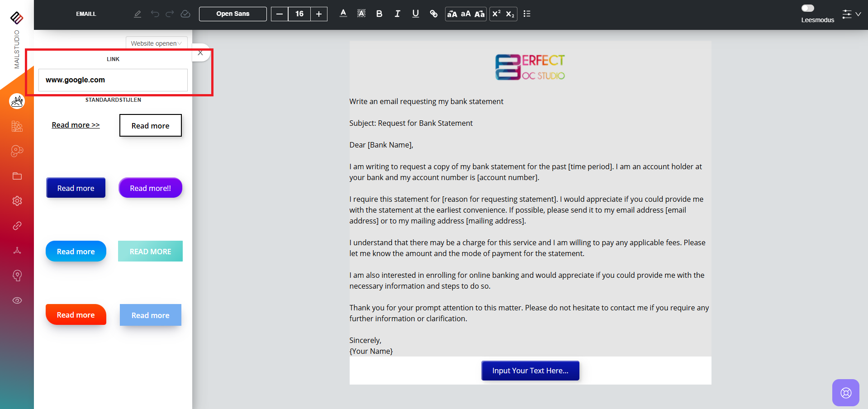868x409 pixels.
Task: Select the purple "Read more!!" button style
Action: (x=150, y=188)
